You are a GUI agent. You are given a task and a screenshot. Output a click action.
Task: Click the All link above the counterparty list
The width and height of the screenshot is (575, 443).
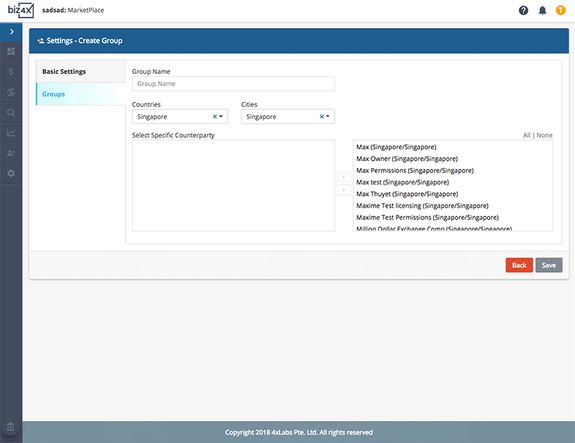(527, 135)
